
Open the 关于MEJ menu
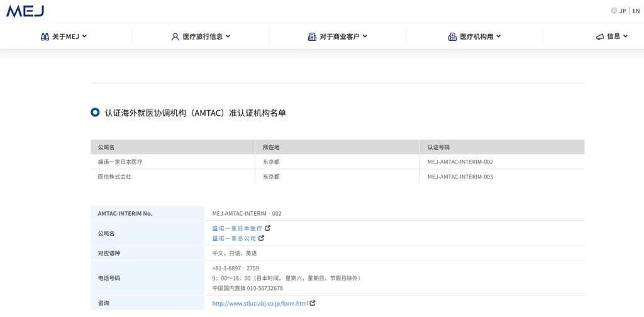pos(64,36)
